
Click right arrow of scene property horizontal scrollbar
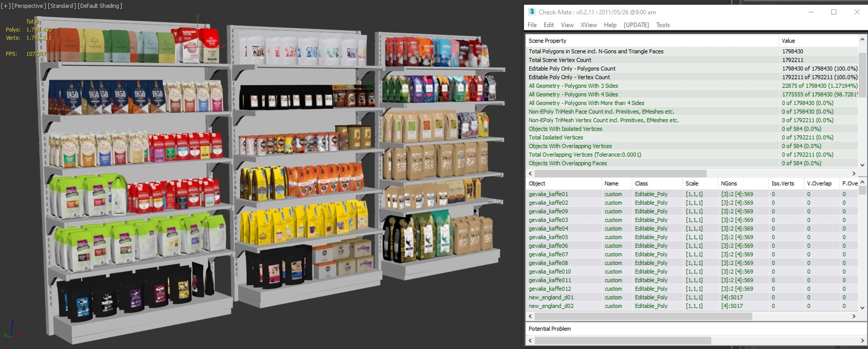click(x=854, y=174)
